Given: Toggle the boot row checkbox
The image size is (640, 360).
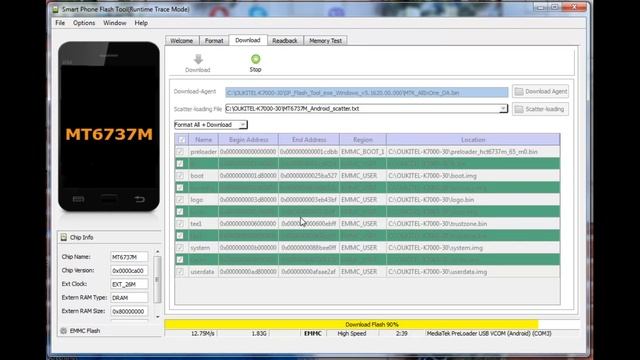Looking at the screenshot, I should [180, 176].
